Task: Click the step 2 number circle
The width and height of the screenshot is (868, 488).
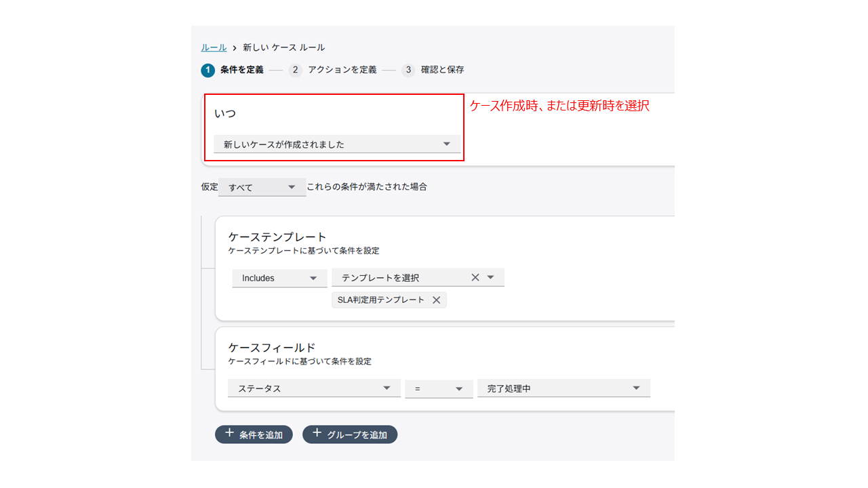Action: 295,70
